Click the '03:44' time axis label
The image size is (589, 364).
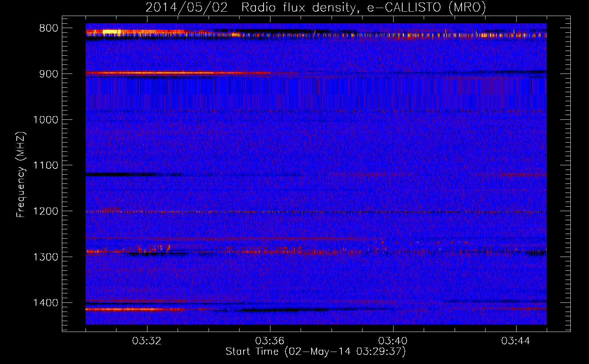tap(516, 341)
